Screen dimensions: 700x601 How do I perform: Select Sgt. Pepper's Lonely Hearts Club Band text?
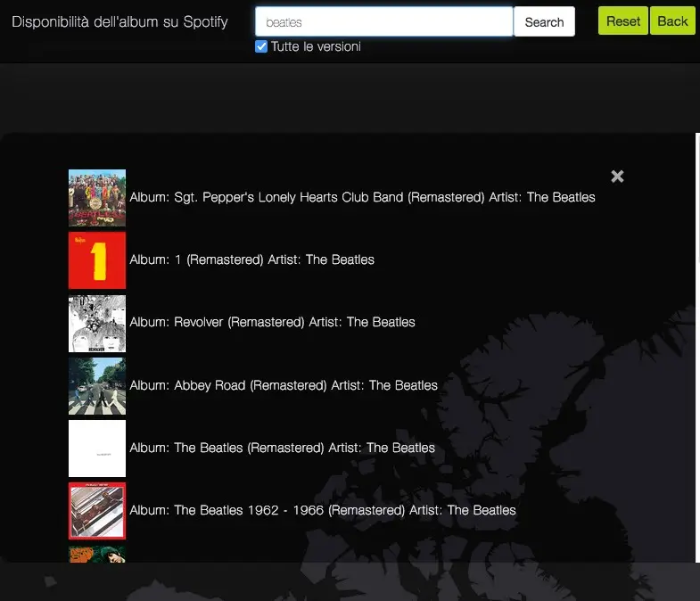pyautogui.click(x=288, y=197)
